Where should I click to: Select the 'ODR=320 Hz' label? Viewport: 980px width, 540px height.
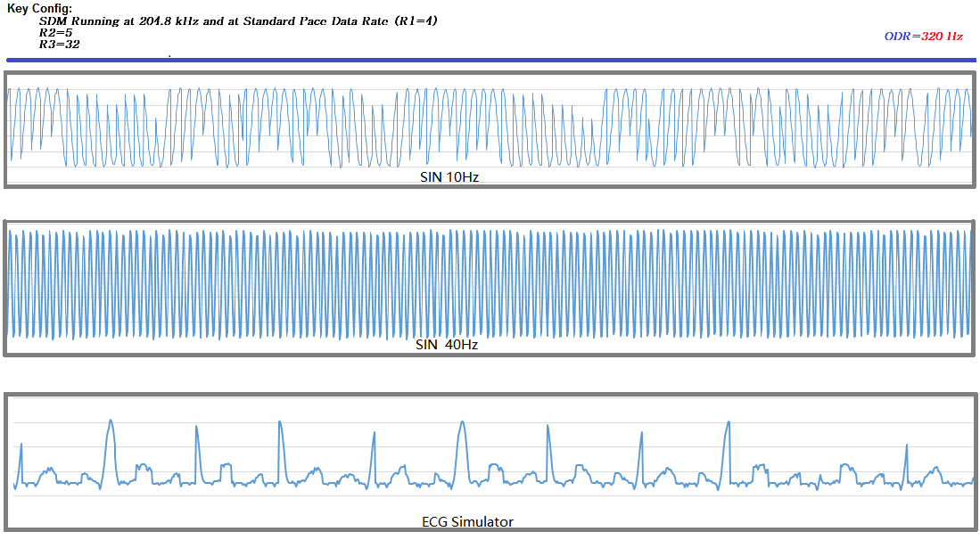pyautogui.click(x=923, y=37)
